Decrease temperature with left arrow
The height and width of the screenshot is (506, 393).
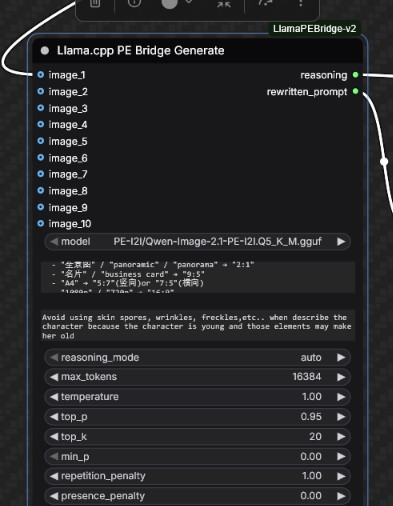point(54,397)
